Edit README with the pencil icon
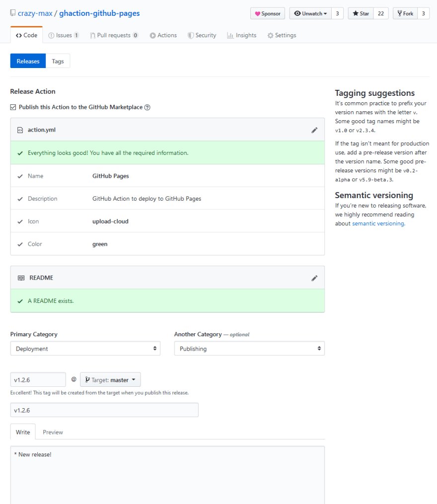This screenshot has width=437, height=504. 314,278
